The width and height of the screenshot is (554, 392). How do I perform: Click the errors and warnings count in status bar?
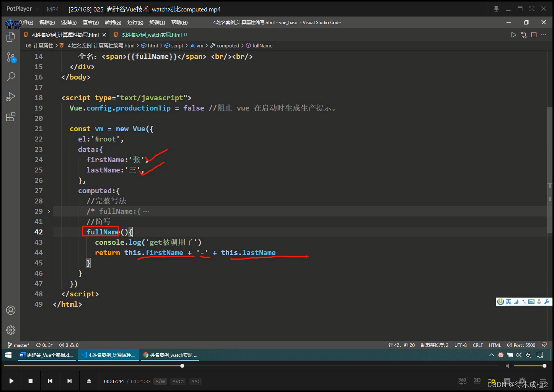(69, 345)
